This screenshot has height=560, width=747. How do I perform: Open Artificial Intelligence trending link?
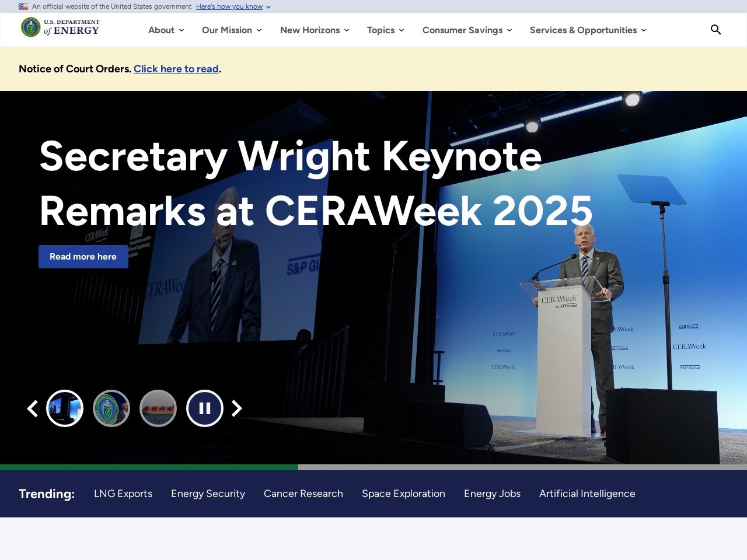587,494
